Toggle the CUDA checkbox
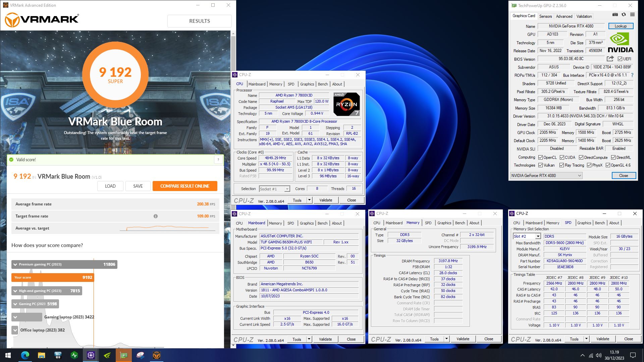 (x=561, y=158)
